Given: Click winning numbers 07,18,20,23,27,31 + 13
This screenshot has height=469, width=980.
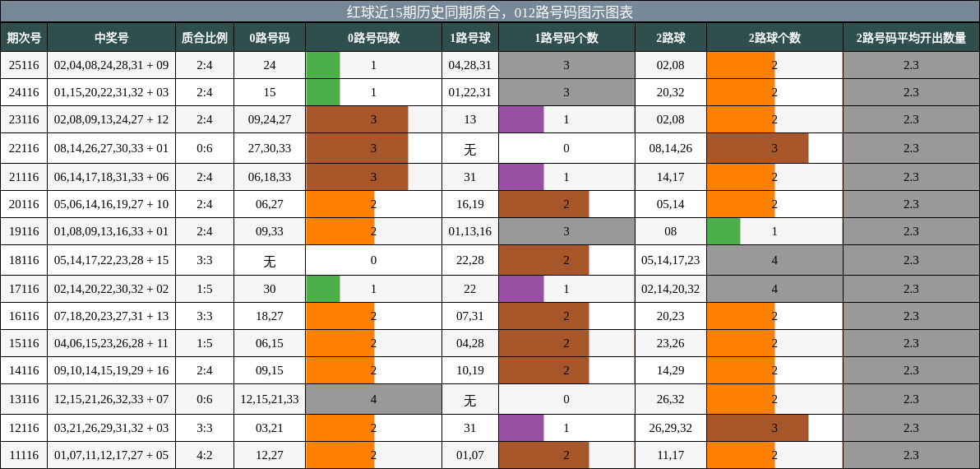Looking at the screenshot, I should coord(111,316).
